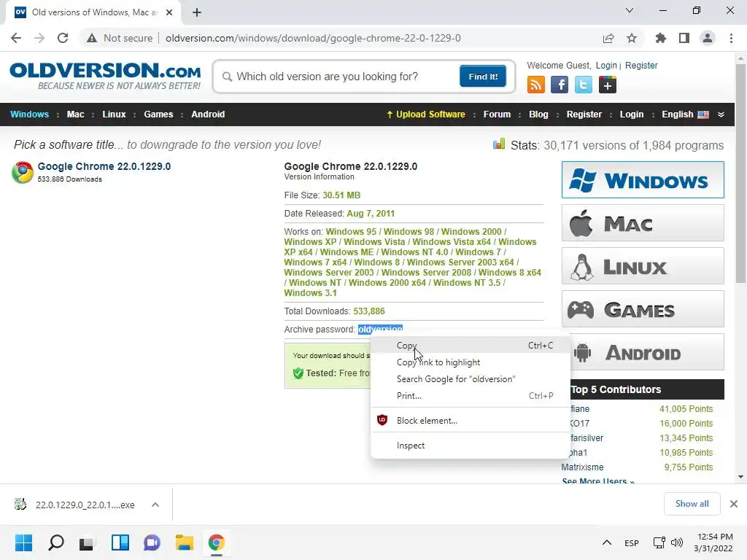The image size is (747, 560).
Task: Open the Widgets icon in taskbar
Action: [x=120, y=542]
